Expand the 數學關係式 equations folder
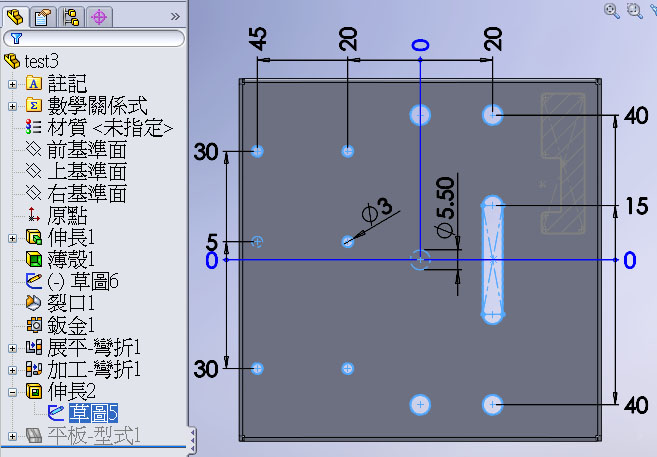This screenshot has width=657, height=457. [x=12, y=106]
